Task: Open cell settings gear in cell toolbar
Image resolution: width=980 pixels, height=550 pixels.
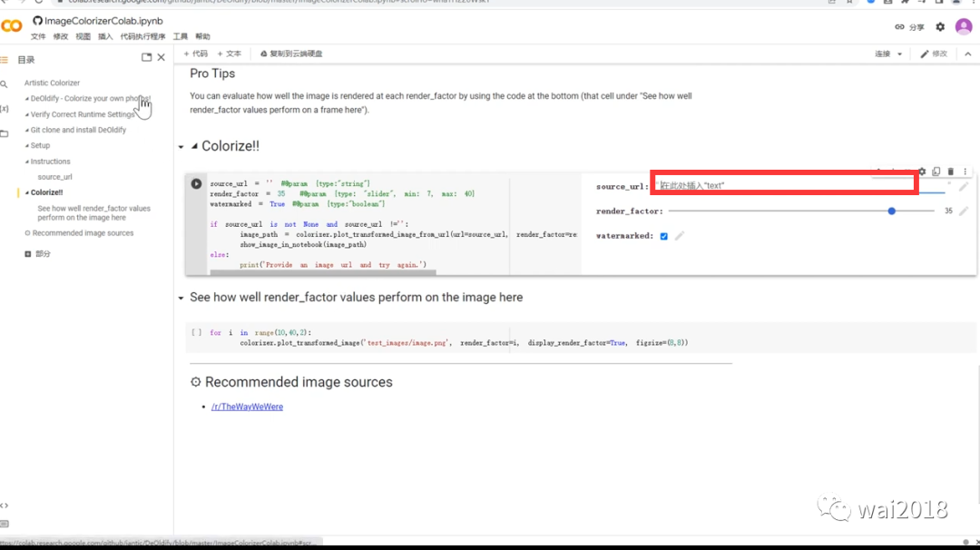Action: click(922, 172)
